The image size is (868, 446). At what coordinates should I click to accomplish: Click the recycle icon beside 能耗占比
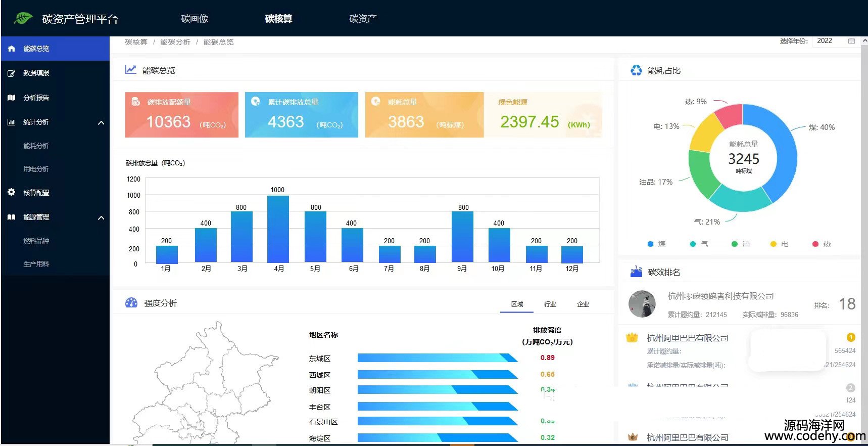point(637,70)
